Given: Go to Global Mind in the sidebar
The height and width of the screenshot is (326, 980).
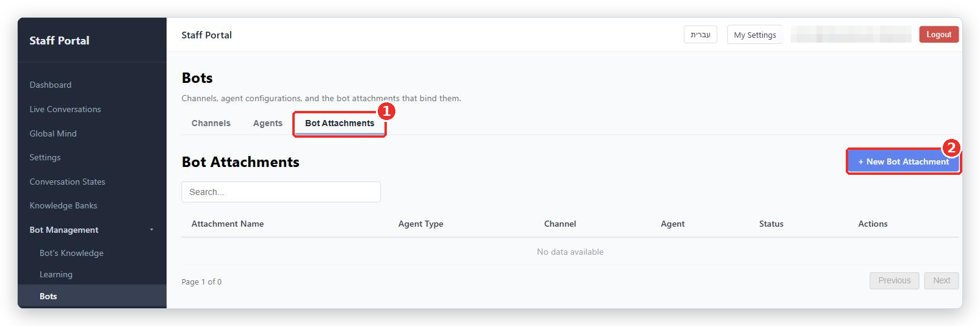Looking at the screenshot, I should point(53,133).
